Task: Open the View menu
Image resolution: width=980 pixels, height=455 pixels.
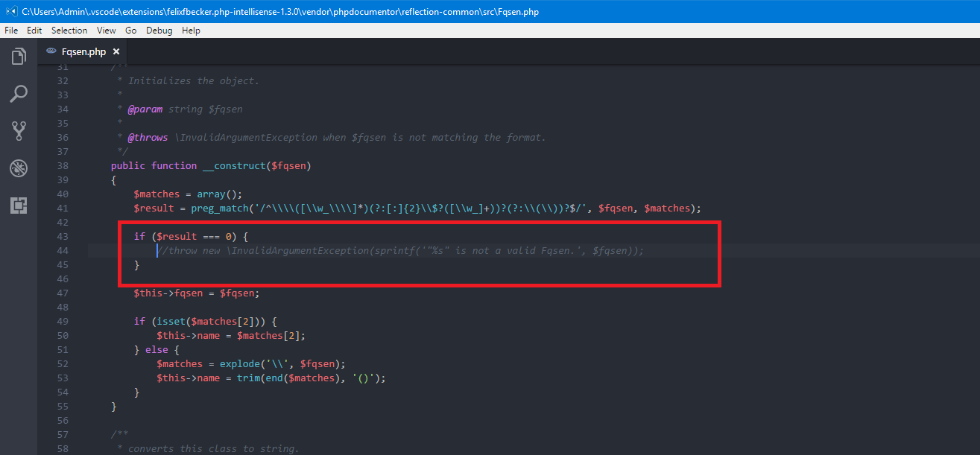Action: click(x=106, y=30)
